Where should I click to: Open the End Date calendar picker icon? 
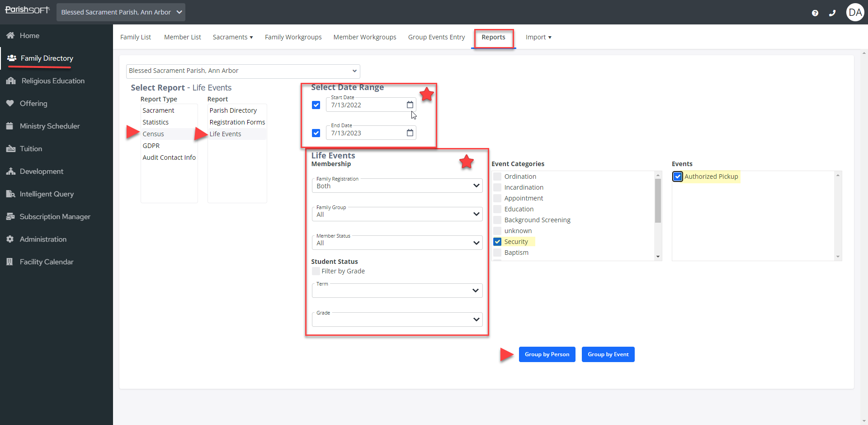(410, 133)
